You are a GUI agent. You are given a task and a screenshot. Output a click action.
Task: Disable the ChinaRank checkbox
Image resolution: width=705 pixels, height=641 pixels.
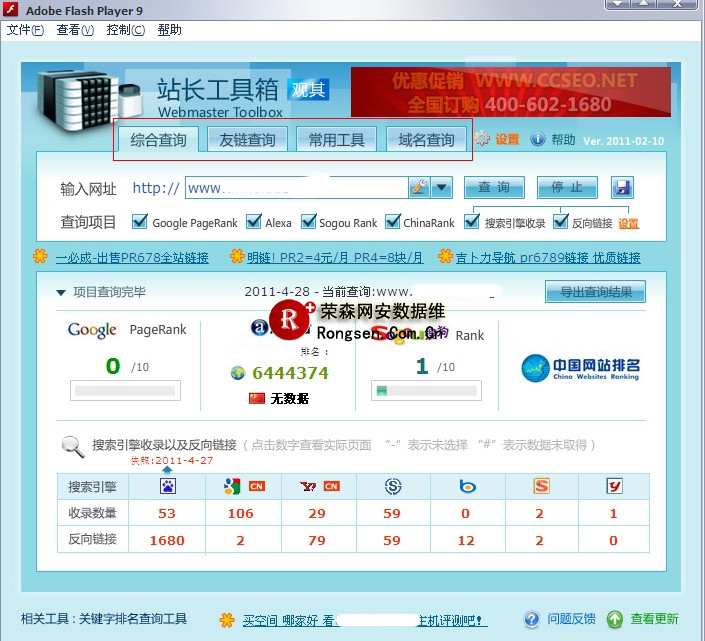393,222
